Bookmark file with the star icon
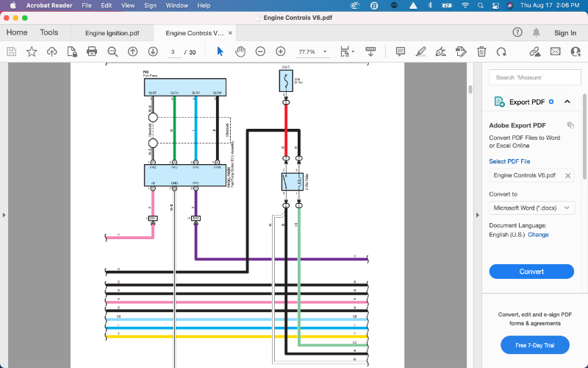This screenshot has height=368, width=588. point(32,52)
